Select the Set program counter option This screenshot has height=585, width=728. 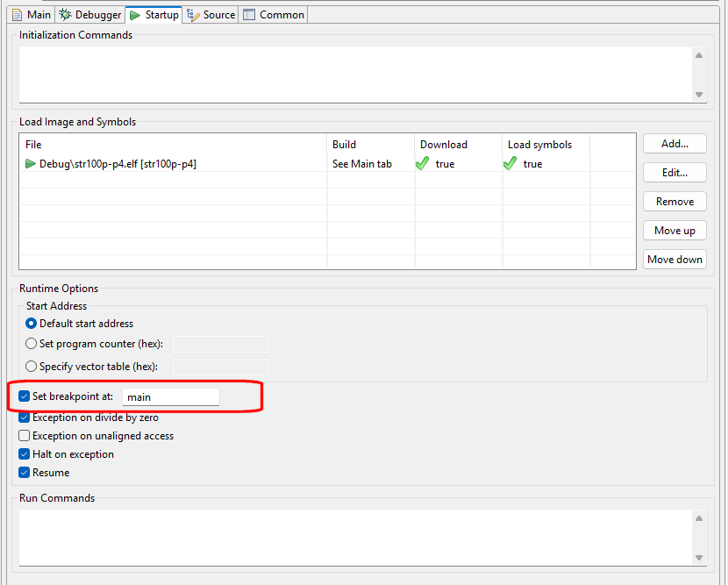(x=31, y=343)
